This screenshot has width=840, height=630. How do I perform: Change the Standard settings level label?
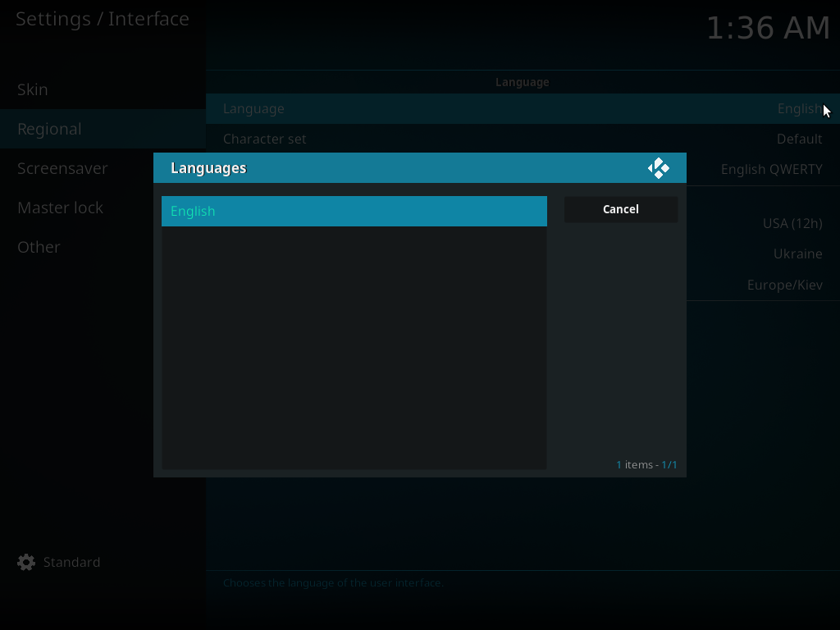click(x=71, y=562)
